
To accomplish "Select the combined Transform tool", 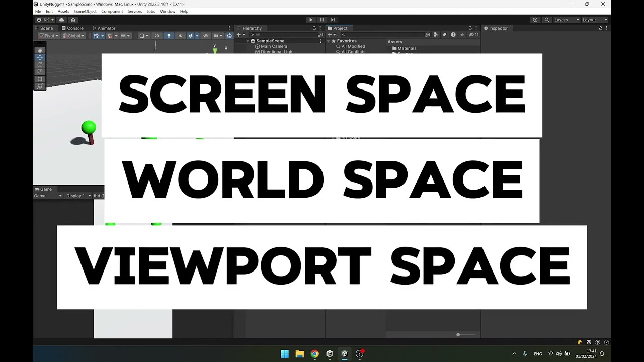I will [40, 86].
